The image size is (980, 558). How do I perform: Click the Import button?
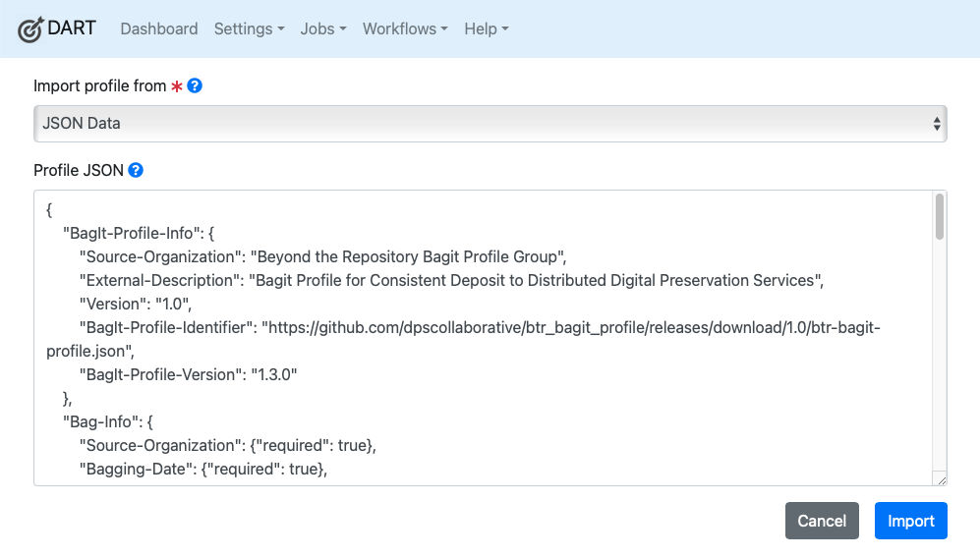click(x=910, y=521)
